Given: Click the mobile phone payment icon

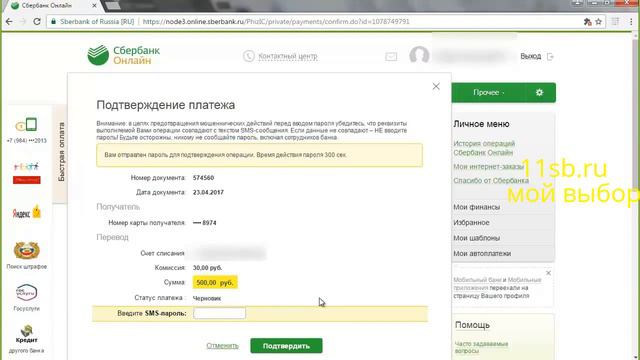Looking at the screenshot, I should tap(27, 124).
